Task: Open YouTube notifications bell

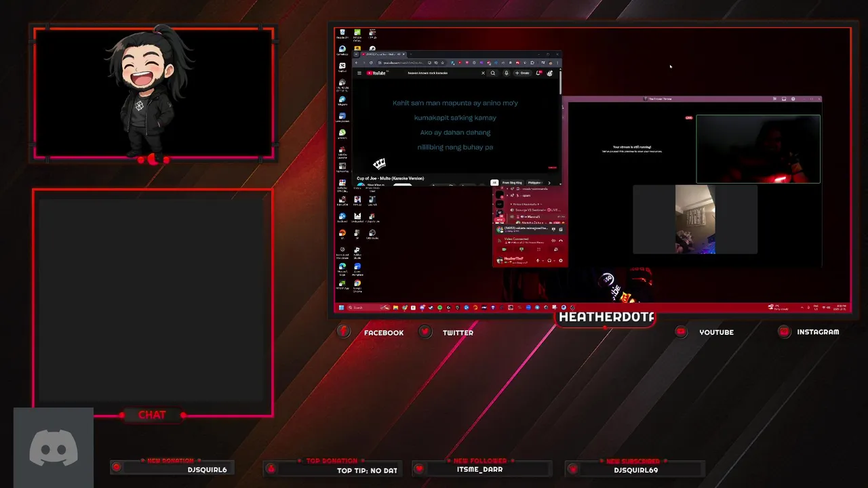Action: tap(538, 73)
